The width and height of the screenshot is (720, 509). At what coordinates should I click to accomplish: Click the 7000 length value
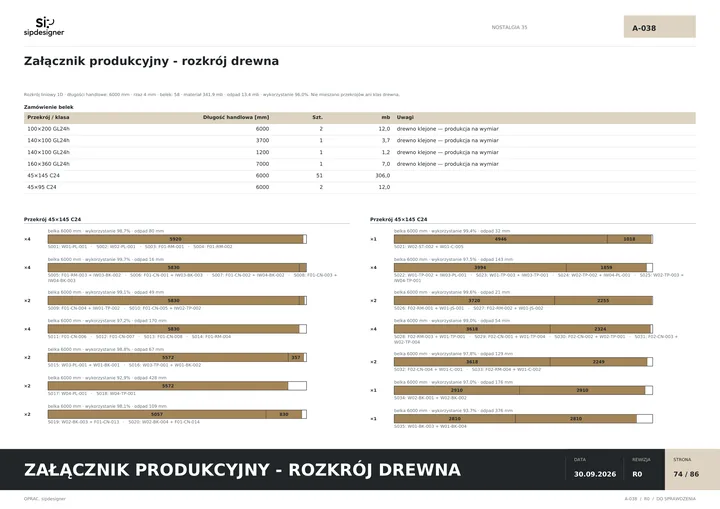point(263,164)
